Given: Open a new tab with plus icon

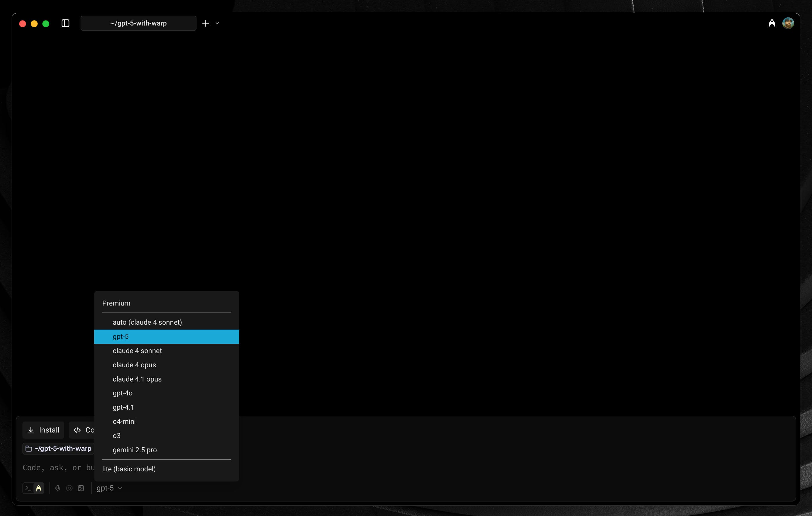Looking at the screenshot, I should click(x=206, y=23).
